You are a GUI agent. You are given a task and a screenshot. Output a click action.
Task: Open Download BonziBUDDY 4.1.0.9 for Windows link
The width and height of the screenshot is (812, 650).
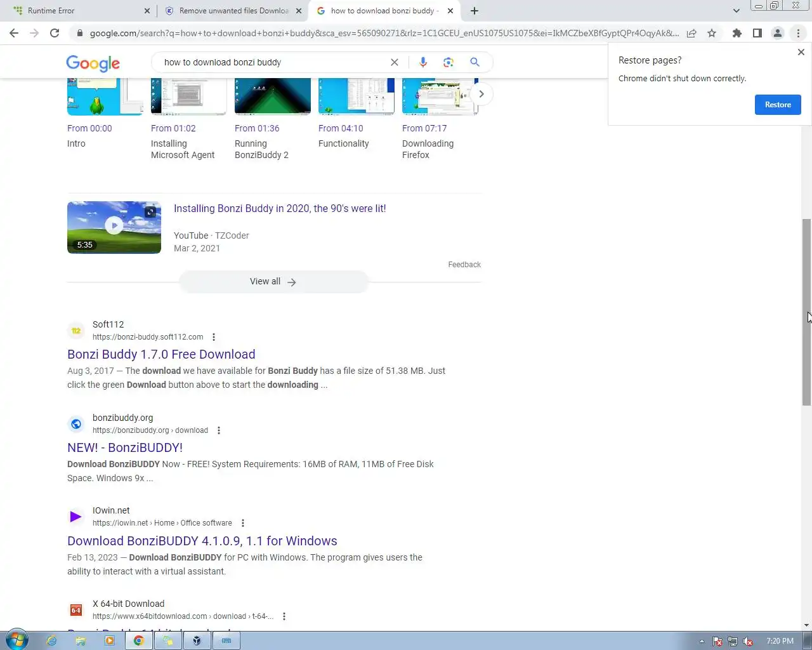pos(202,541)
